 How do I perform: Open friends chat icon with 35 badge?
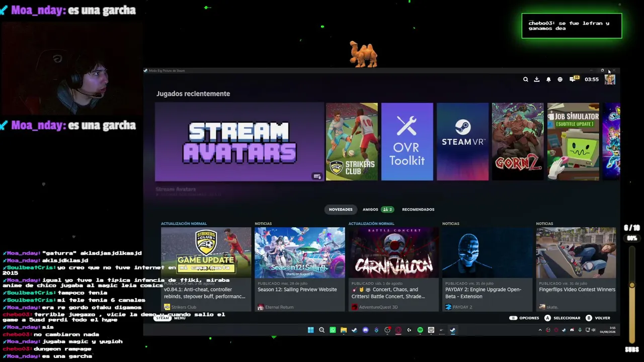click(574, 79)
